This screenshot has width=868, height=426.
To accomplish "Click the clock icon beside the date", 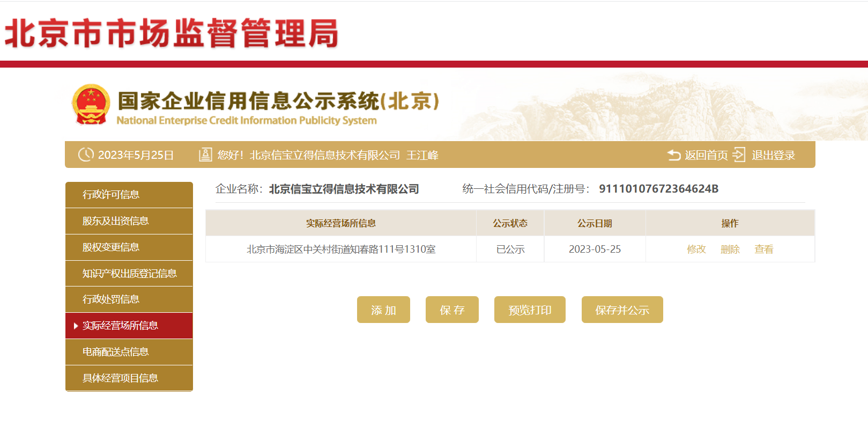I will coord(85,155).
